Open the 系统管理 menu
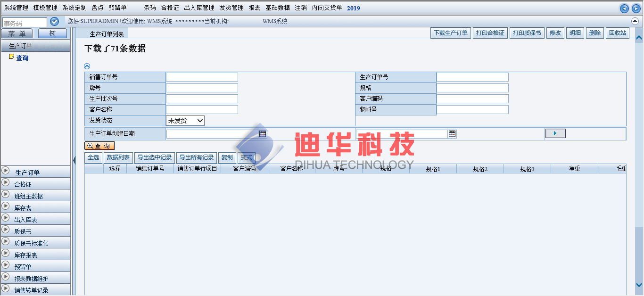The height and width of the screenshot is (296, 644). tap(17, 8)
